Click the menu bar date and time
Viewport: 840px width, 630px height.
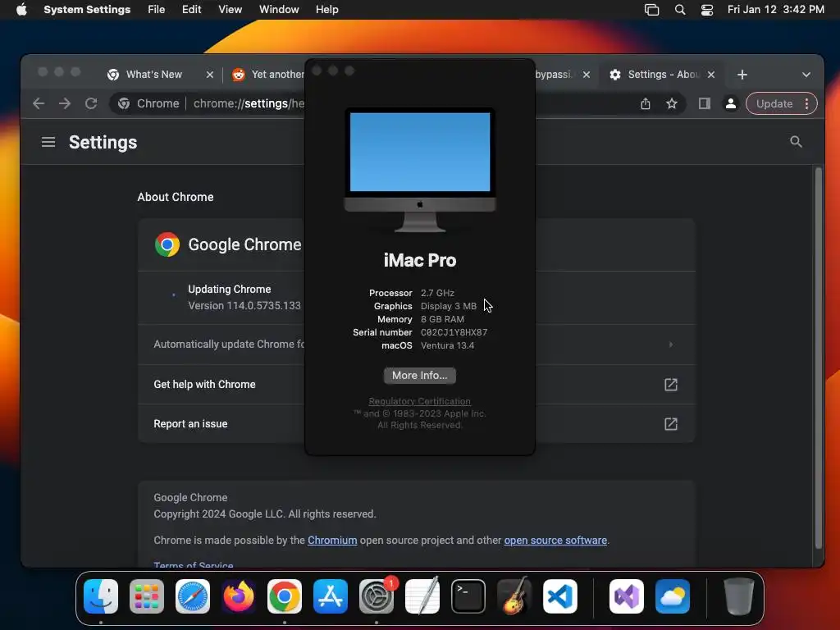point(776,10)
